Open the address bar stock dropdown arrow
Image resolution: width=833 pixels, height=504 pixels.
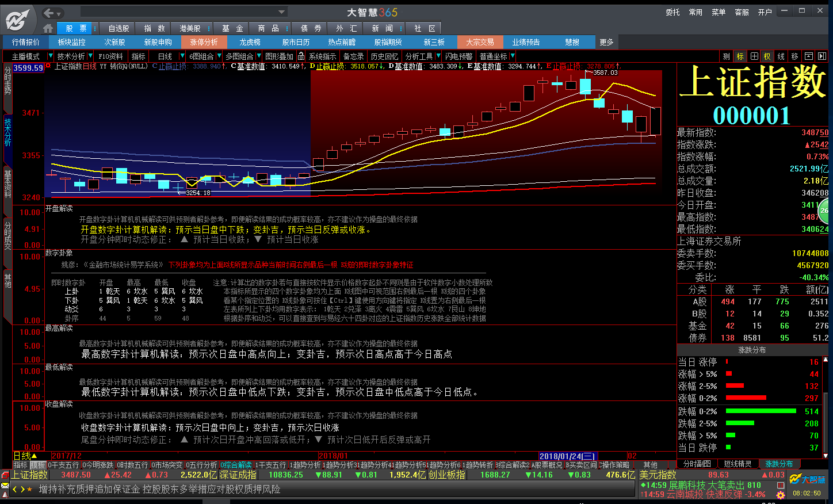coord(281,12)
